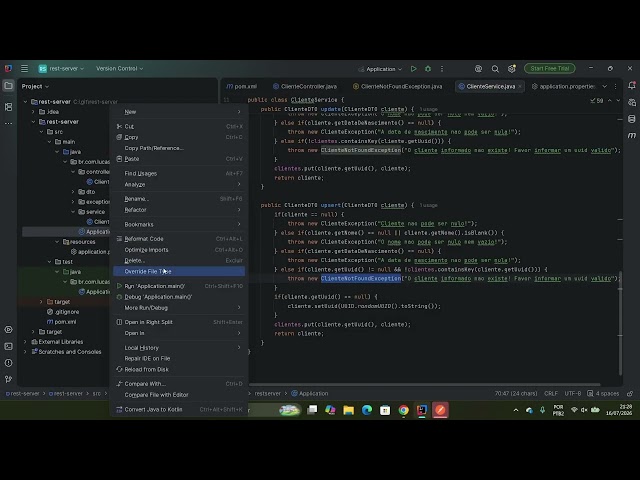Open the Terminal tool window

pos(8,346)
